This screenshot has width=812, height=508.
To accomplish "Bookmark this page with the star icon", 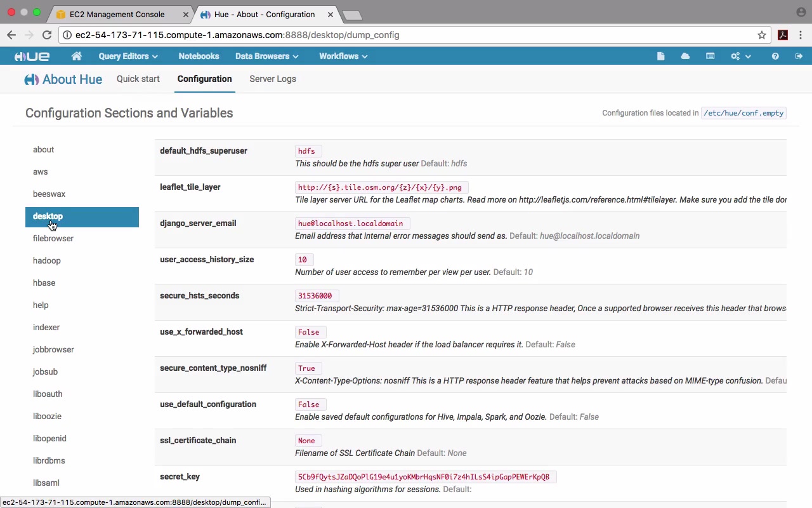I will [x=762, y=36].
